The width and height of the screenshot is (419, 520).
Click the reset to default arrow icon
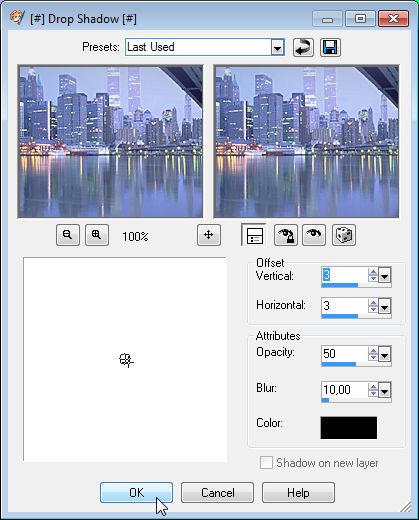click(x=303, y=47)
